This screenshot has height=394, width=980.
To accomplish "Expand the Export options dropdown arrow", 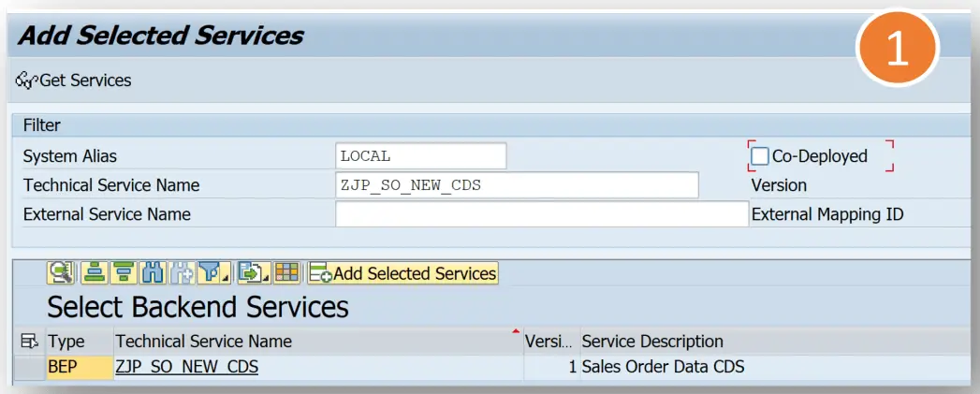I will click(x=266, y=277).
